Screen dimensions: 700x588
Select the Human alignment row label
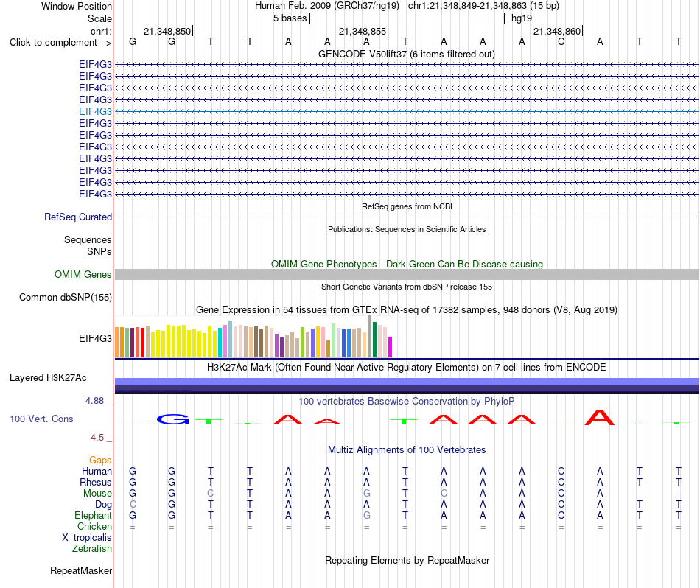97,471
